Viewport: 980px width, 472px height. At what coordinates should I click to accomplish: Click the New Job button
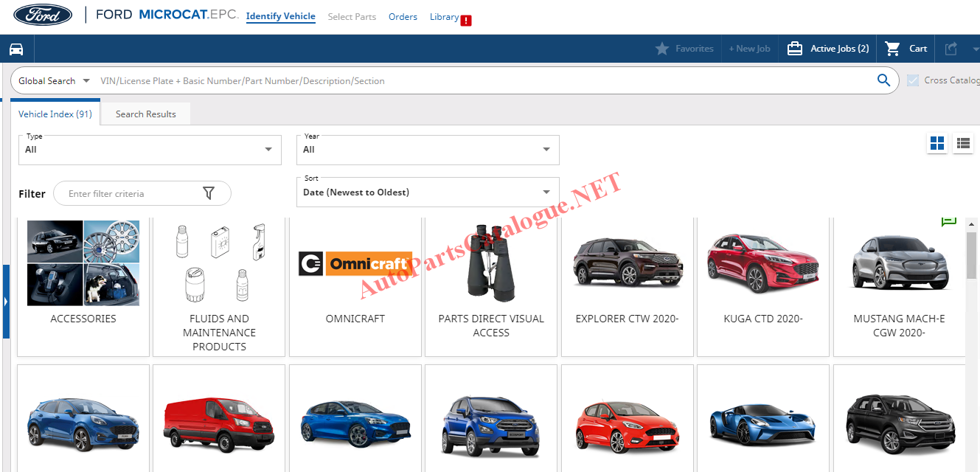pyautogui.click(x=749, y=49)
